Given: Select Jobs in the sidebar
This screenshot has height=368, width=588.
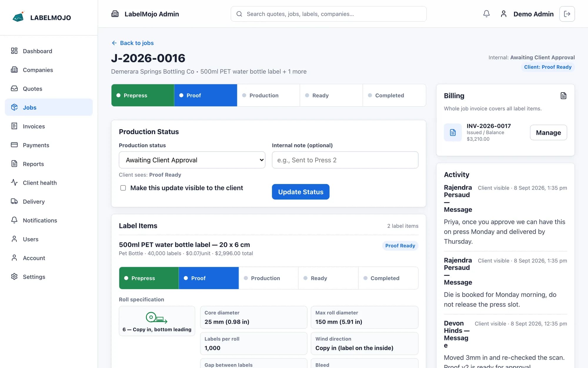Looking at the screenshot, I should point(49,107).
